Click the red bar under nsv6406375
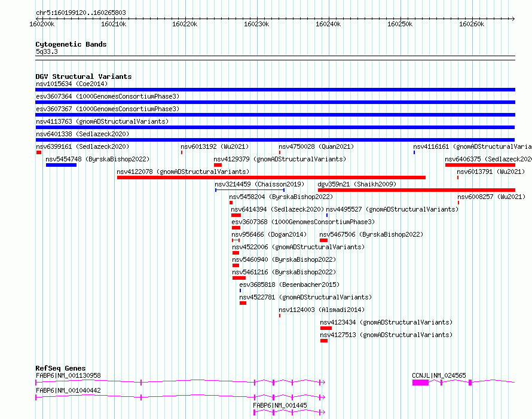532x419 pixels. coord(480,165)
